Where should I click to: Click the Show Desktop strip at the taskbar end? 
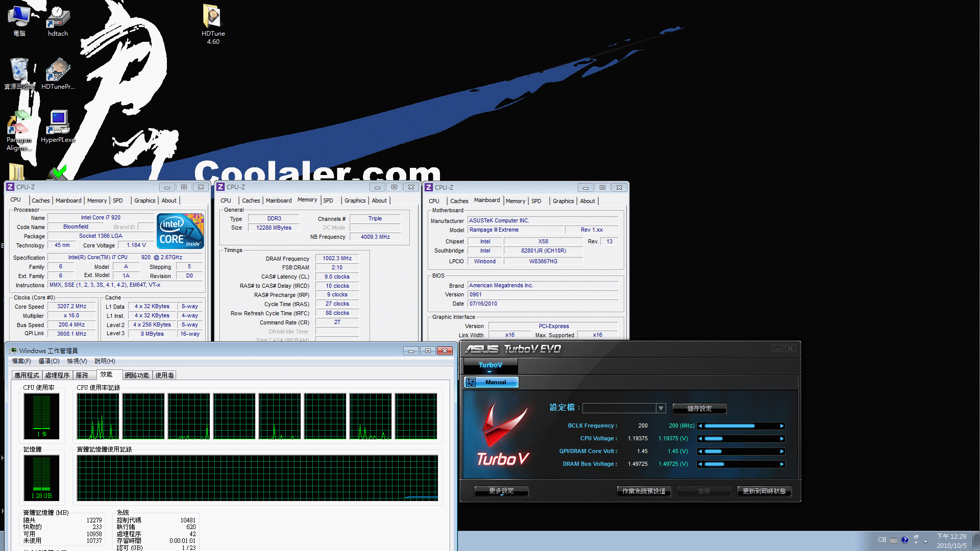pyautogui.click(x=976, y=541)
